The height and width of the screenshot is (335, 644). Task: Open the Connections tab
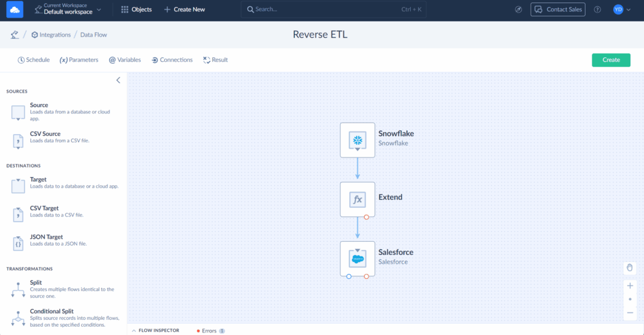[172, 60]
